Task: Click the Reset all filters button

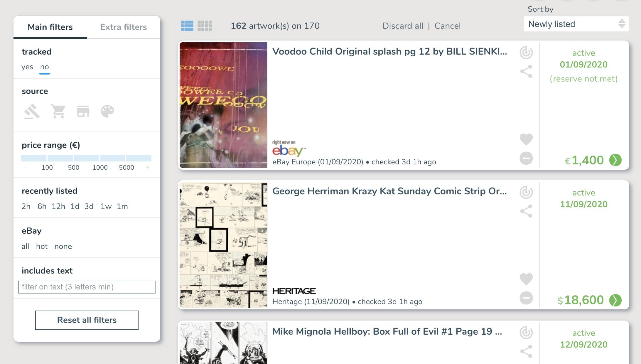Action: (x=87, y=320)
